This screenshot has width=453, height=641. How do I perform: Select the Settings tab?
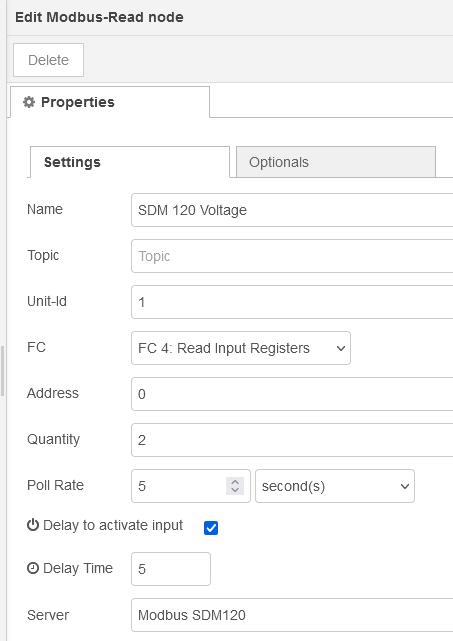coord(130,162)
